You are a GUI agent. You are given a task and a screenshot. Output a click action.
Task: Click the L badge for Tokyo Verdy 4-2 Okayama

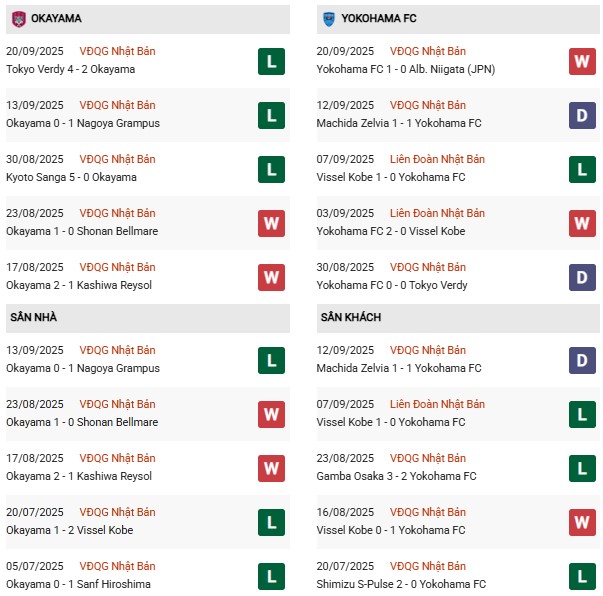272,61
